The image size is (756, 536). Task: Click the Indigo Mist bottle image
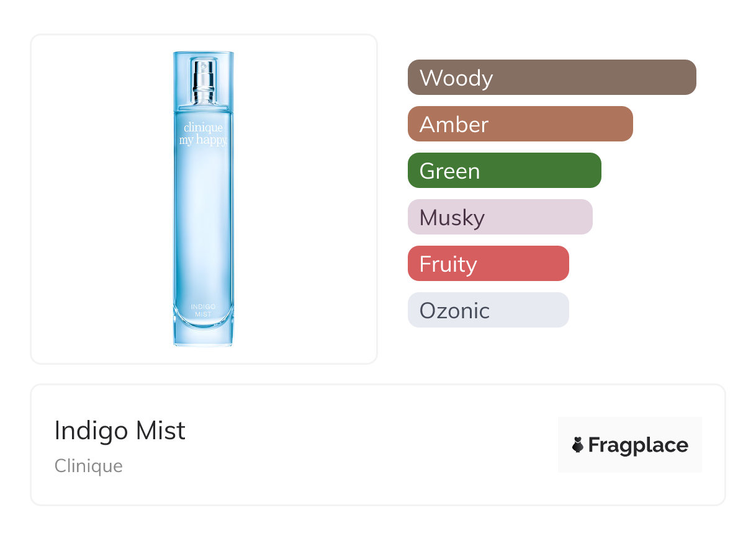coord(204,199)
